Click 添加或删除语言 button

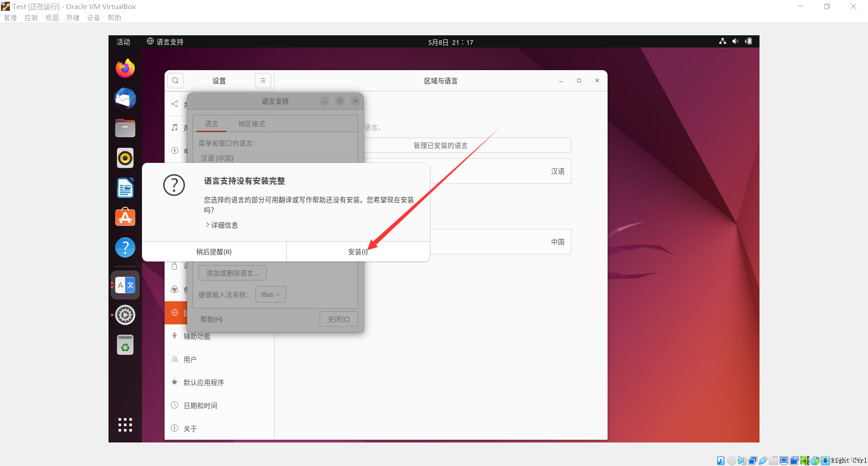pos(232,273)
